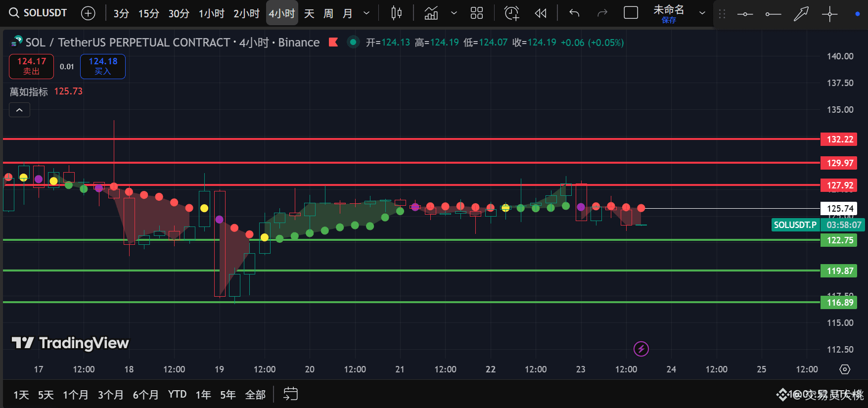The image size is (868, 408).
Task: Add a symbol to compare with the plus icon
Action: pyautogui.click(x=88, y=13)
